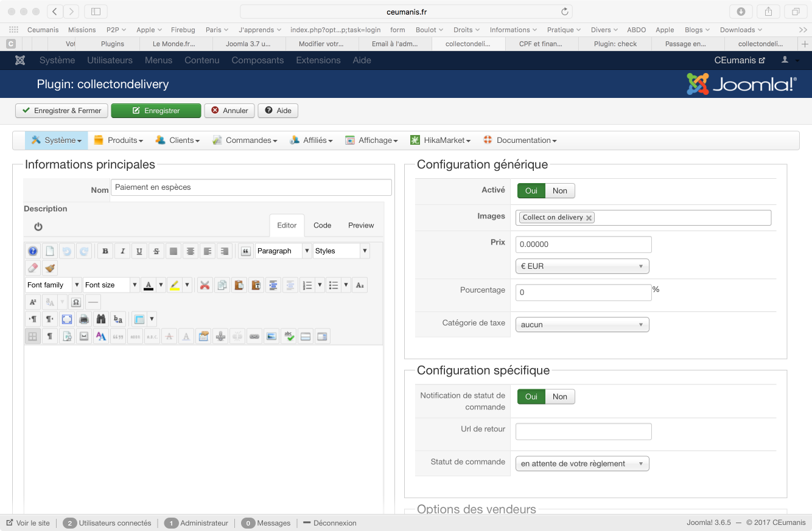Insert special character with omega icon
This screenshot has height=531, width=812.
pyautogui.click(x=76, y=302)
